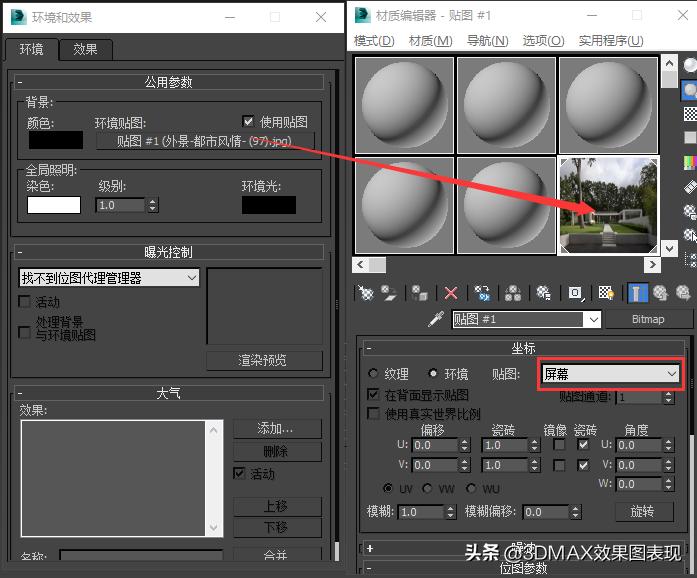Enable 活动 checkbox under exposure control

[x=24, y=301]
